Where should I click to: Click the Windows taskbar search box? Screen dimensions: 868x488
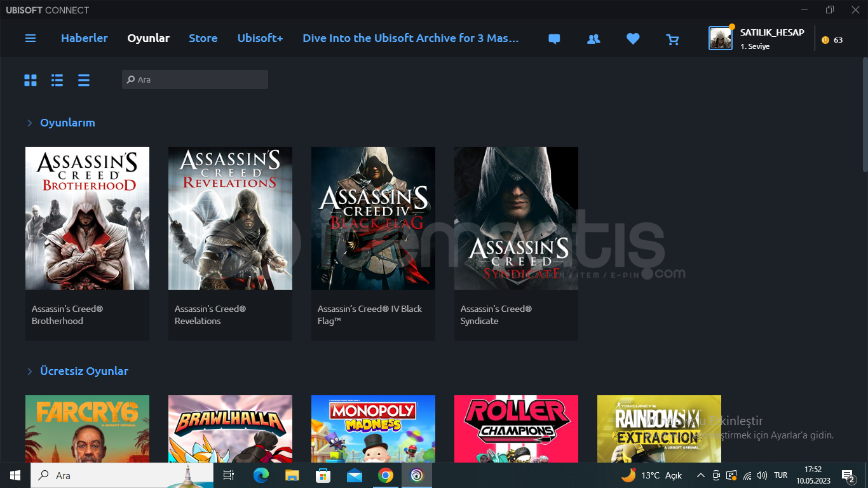tap(122, 475)
